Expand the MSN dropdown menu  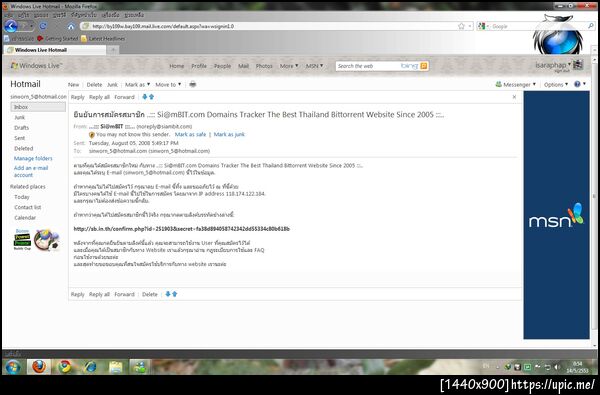click(314, 66)
